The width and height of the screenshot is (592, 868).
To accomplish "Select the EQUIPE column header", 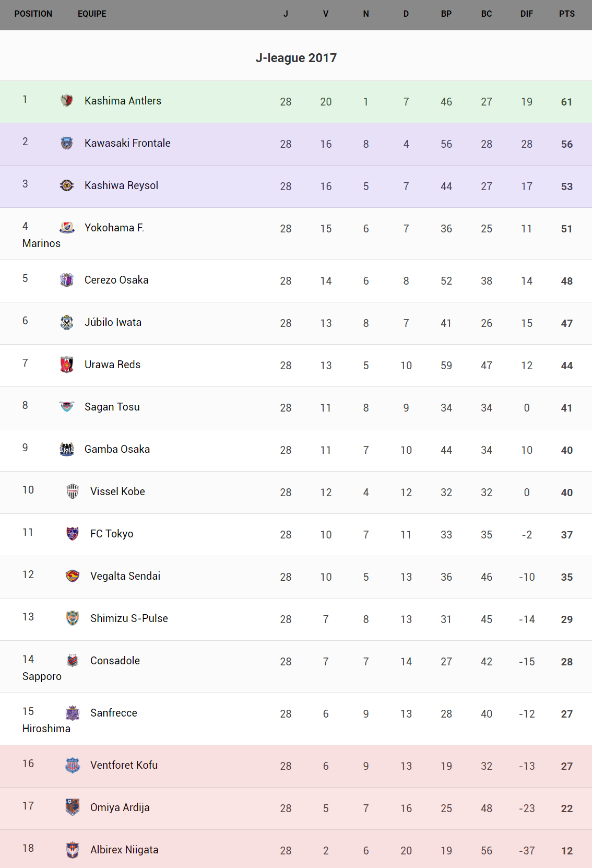I will (92, 14).
